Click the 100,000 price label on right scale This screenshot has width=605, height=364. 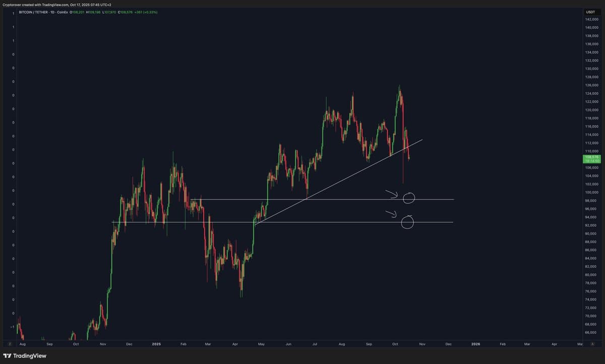pos(590,192)
